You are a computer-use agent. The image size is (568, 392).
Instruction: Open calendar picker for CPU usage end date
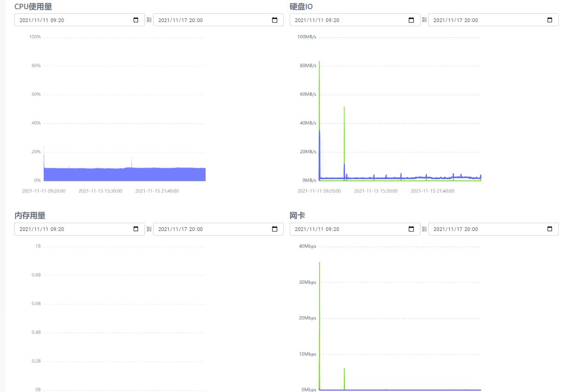(x=275, y=20)
